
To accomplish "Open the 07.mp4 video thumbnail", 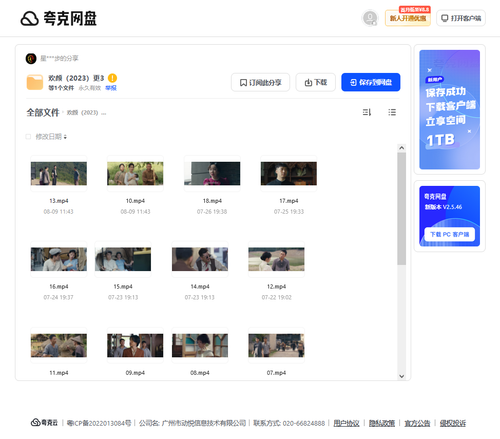I will 276,346.
